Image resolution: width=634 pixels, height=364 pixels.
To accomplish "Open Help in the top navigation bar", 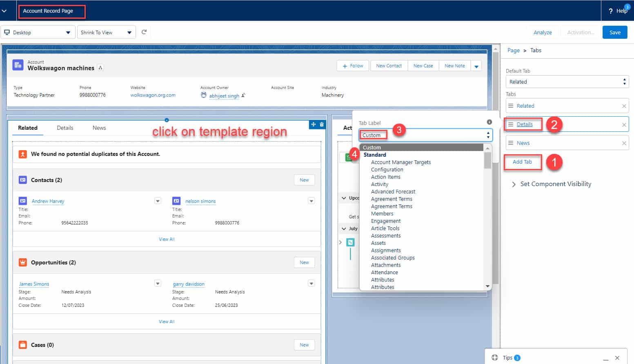I will (x=618, y=11).
